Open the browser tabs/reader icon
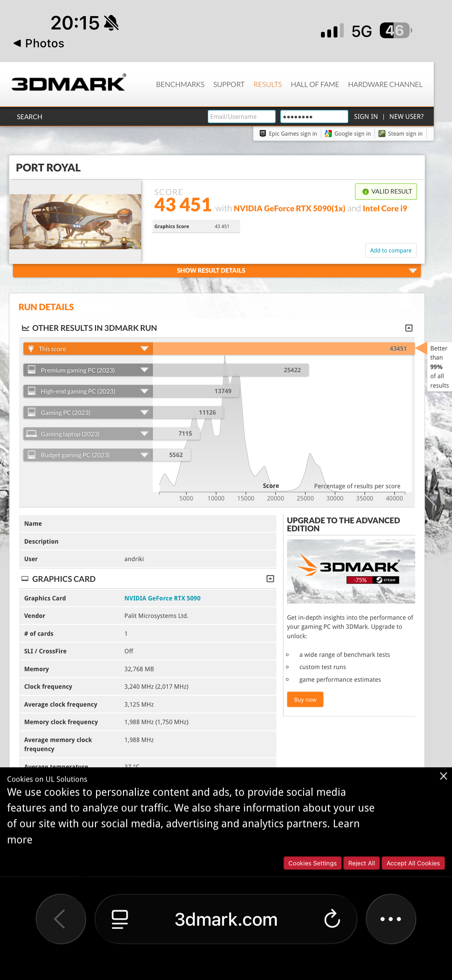This screenshot has width=452, height=980. [119, 919]
